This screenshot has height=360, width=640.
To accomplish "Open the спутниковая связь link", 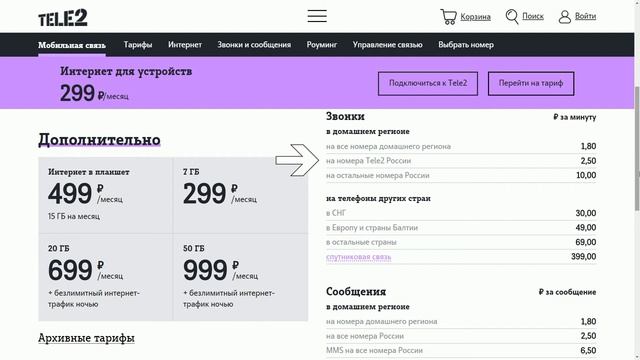I will pyautogui.click(x=358, y=257).
